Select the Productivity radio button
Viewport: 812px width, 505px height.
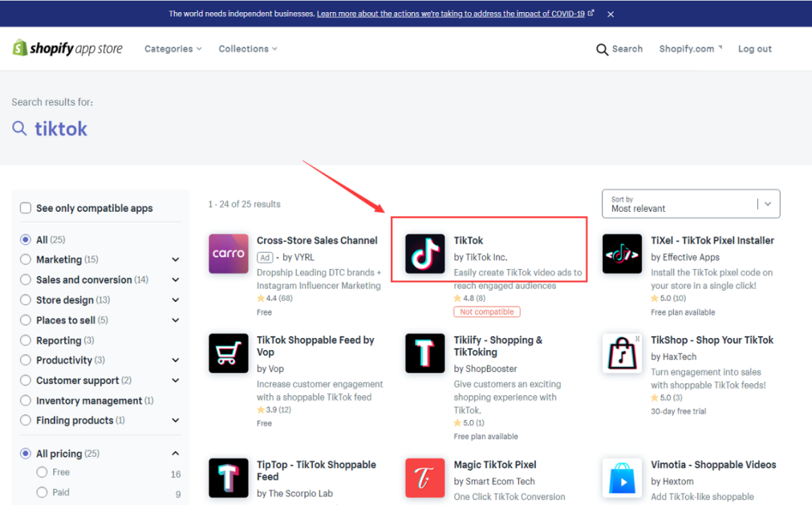[26, 360]
